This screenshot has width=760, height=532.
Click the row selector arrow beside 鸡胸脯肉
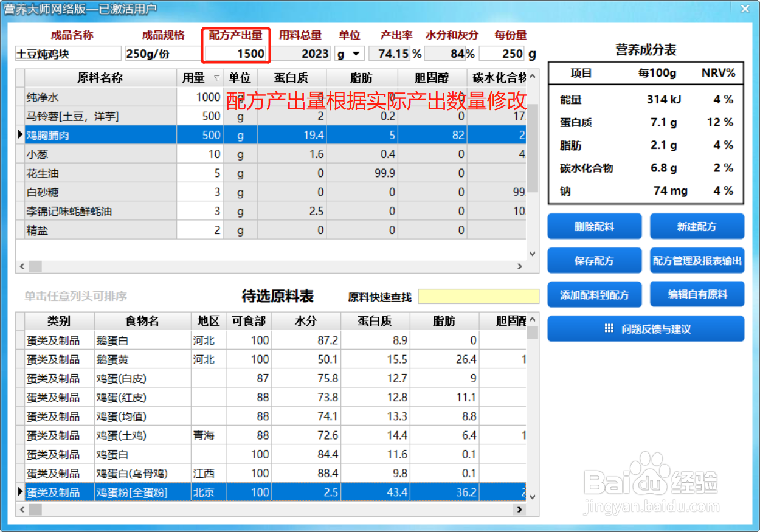pyautogui.click(x=20, y=135)
